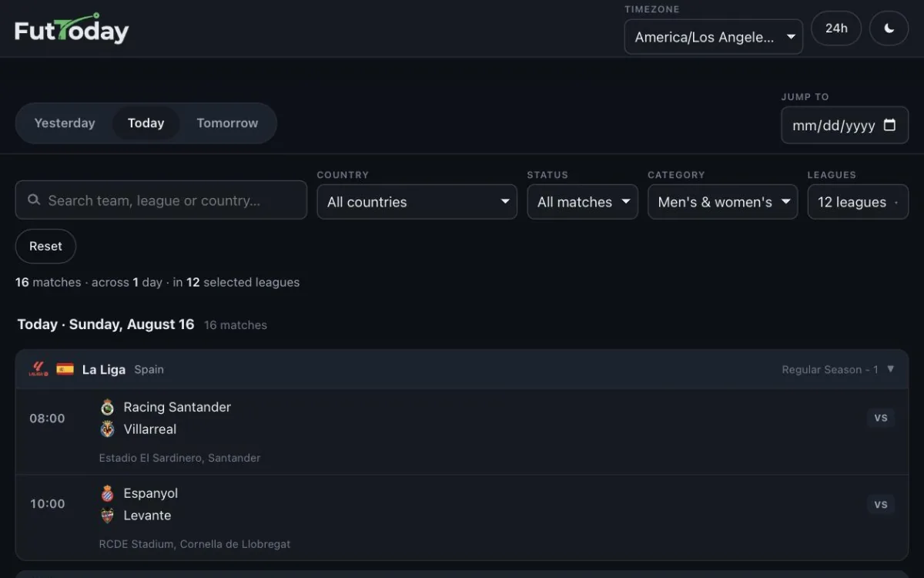This screenshot has height=578, width=924.
Task: Click the Espanyol team name
Action: coord(151,493)
